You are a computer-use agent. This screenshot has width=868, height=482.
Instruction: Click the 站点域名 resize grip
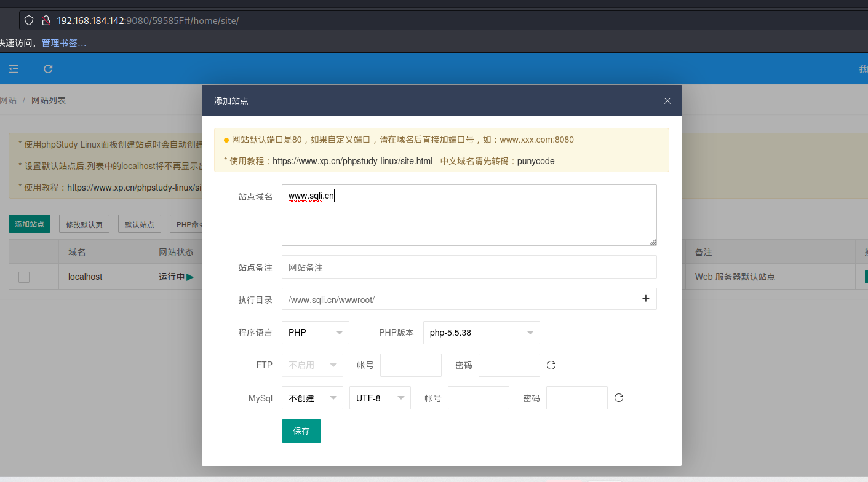pyautogui.click(x=653, y=242)
